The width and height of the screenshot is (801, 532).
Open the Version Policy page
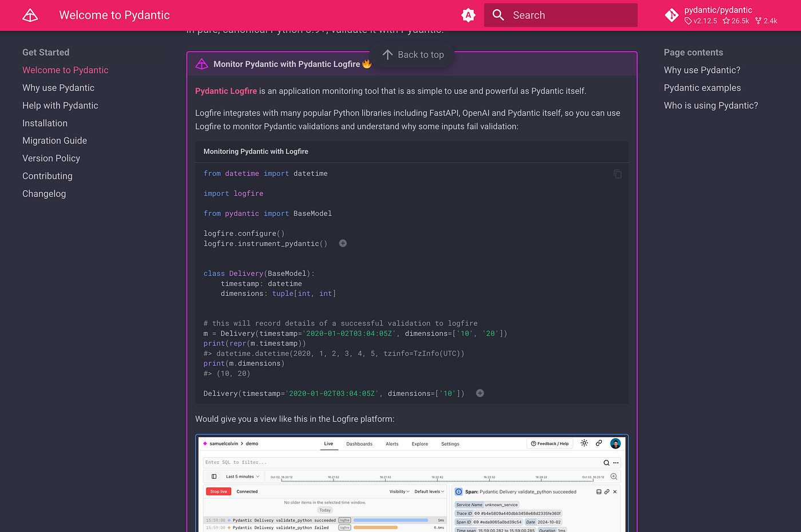coord(51,158)
